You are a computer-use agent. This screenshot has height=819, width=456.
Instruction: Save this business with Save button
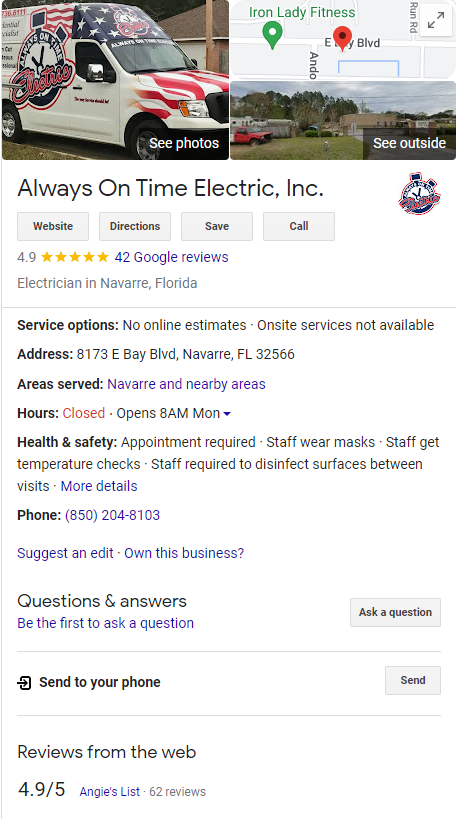click(x=217, y=226)
